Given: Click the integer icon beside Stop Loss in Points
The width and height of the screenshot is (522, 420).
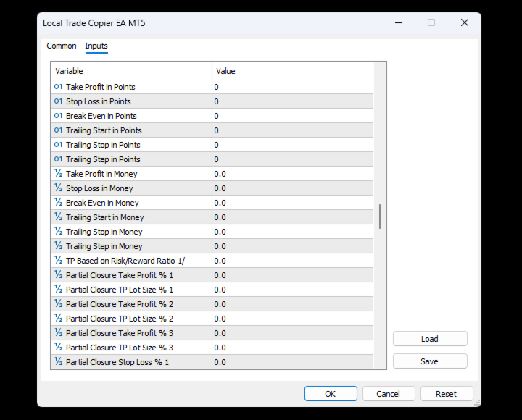Looking at the screenshot, I should pos(58,101).
